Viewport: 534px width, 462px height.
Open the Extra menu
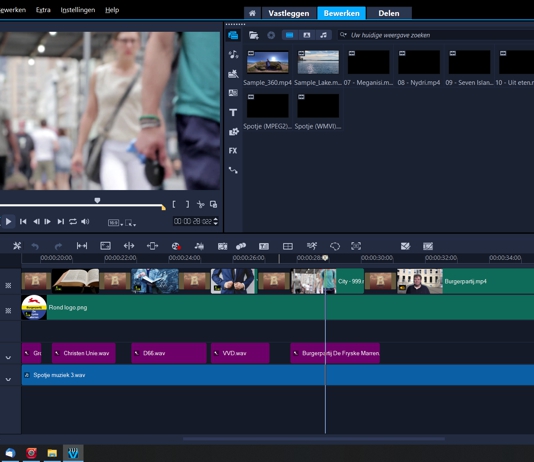[43, 10]
